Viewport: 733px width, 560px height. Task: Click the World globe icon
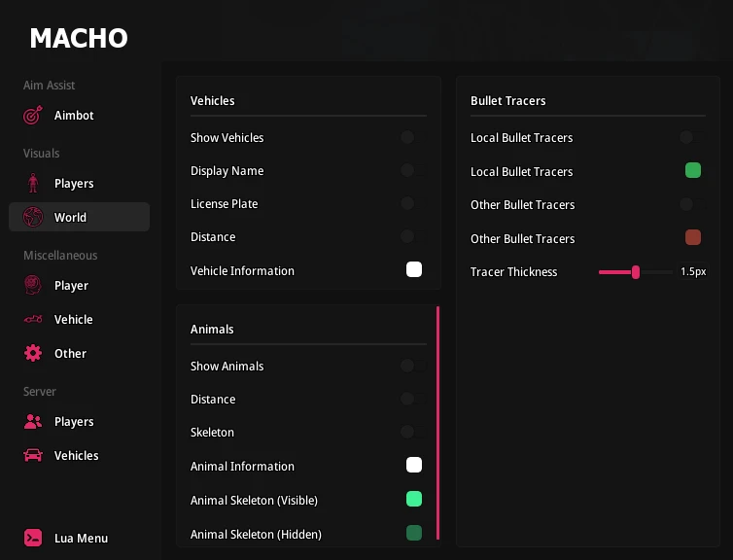pyautogui.click(x=33, y=217)
